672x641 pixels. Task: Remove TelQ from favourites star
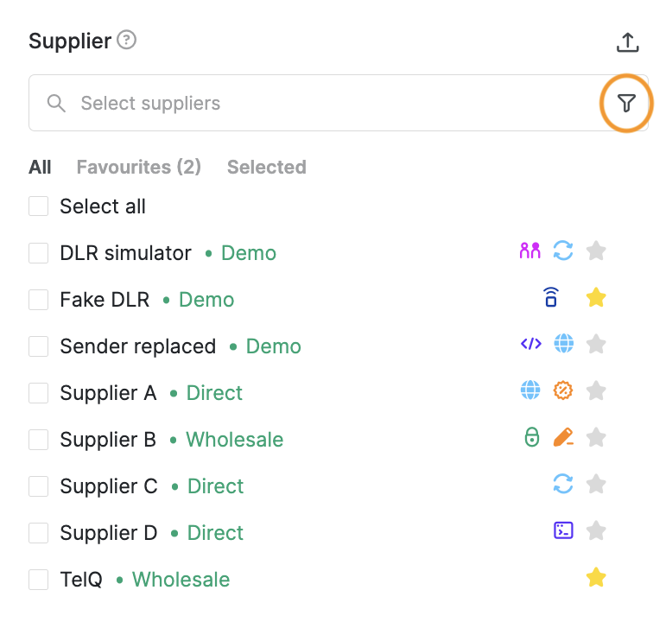[x=596, y=577]
